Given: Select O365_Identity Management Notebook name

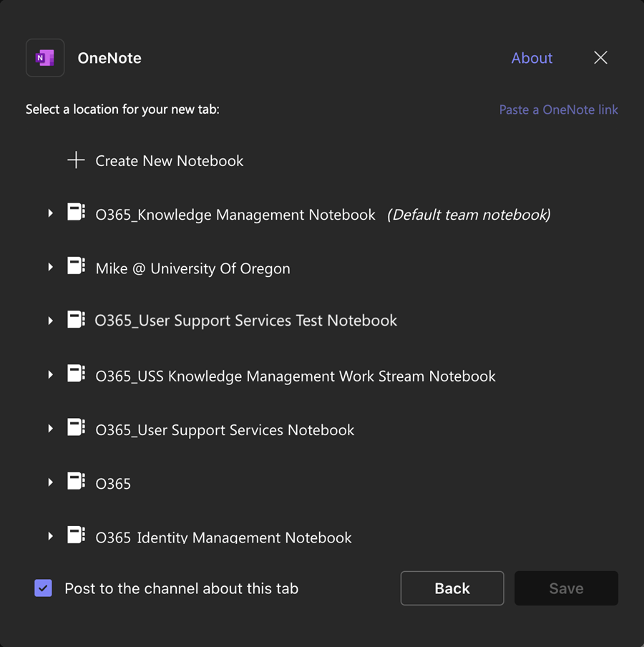Looking at the screenshot, I should click(x=223, y=537).
